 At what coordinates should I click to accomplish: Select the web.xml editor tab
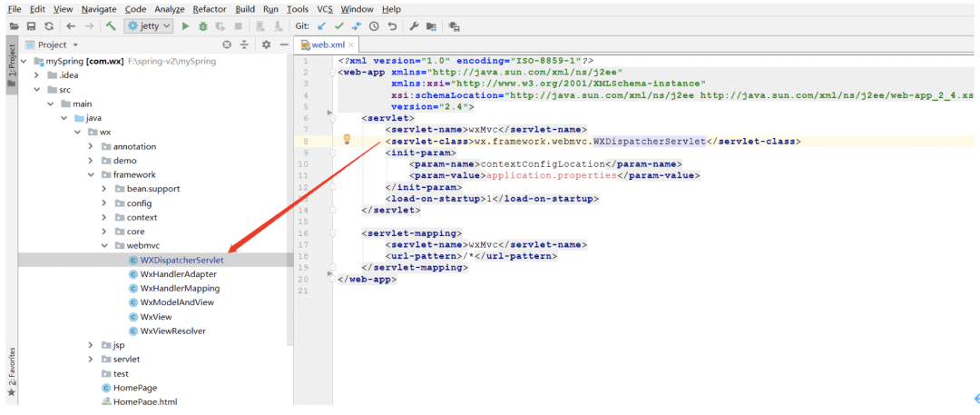[x=328, y=45]
